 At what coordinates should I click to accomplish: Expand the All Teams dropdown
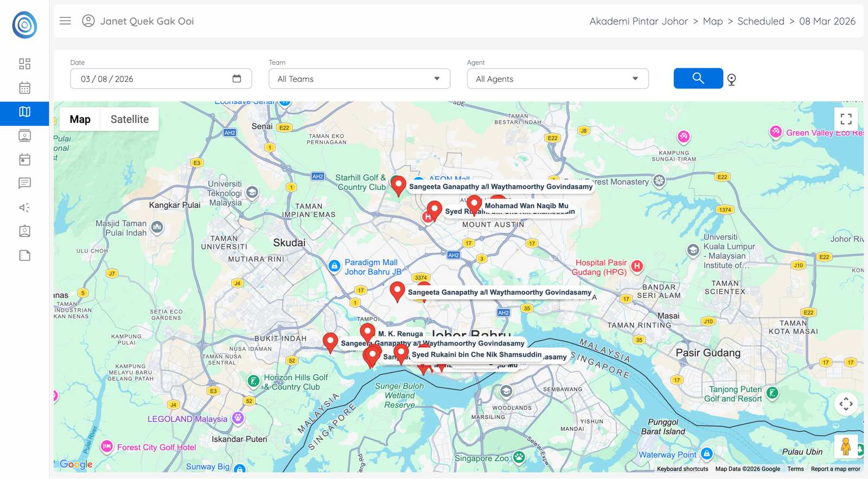point(359,79)
